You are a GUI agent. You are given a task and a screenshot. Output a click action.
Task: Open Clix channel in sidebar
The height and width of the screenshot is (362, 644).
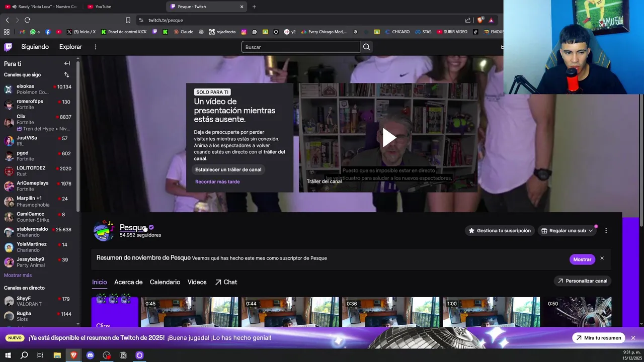coord(38,122)
